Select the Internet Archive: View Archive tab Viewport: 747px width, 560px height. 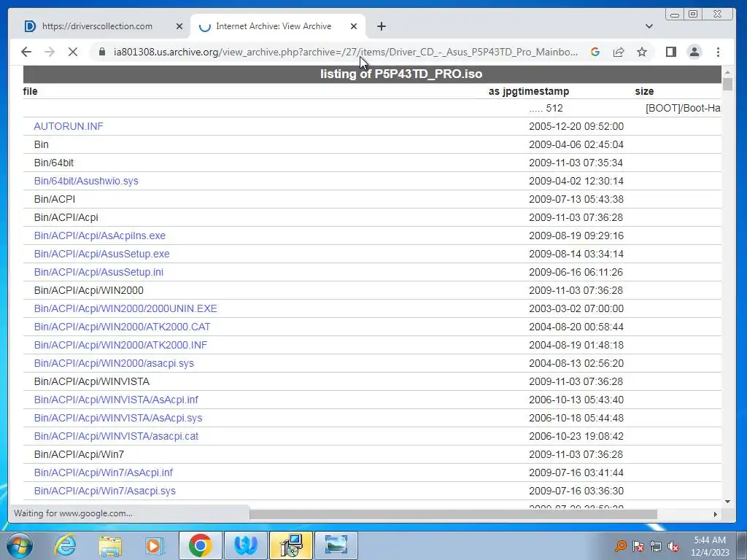coord(274,26)
